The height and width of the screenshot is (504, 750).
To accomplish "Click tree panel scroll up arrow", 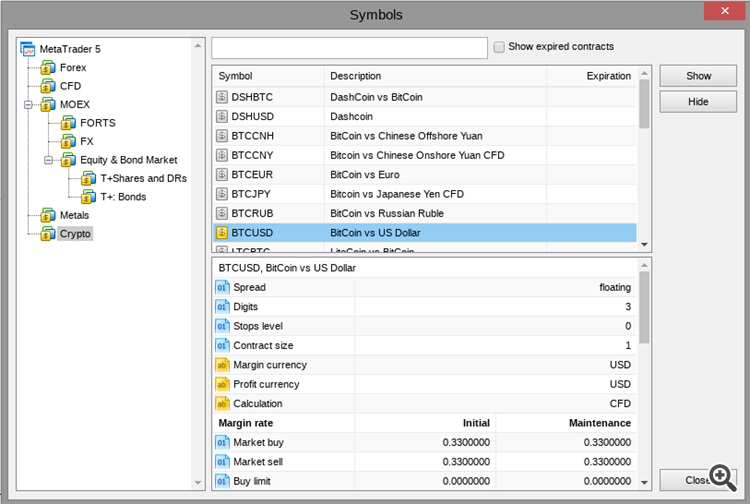I will coord(198,45).
